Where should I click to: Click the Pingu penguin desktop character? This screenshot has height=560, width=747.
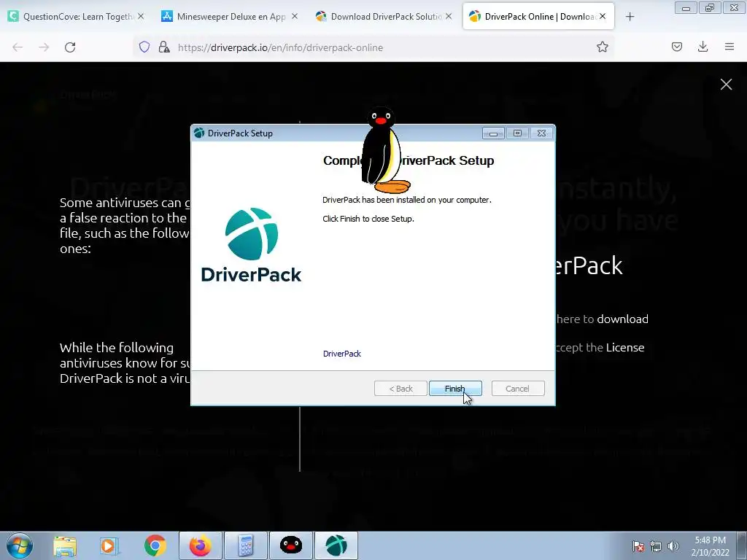(385, 150)
